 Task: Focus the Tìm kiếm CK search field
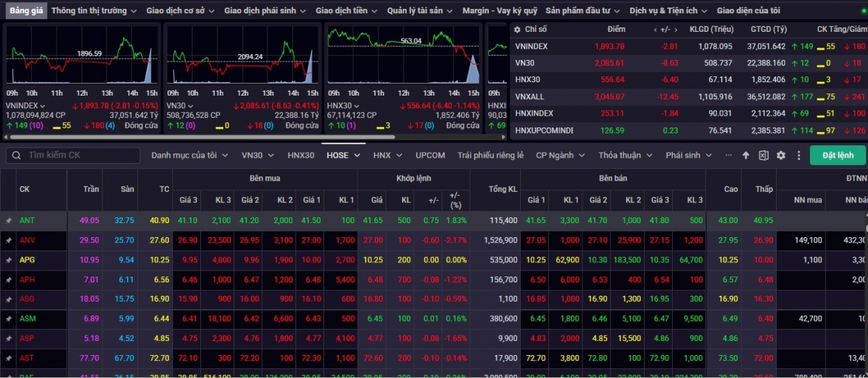73,156
